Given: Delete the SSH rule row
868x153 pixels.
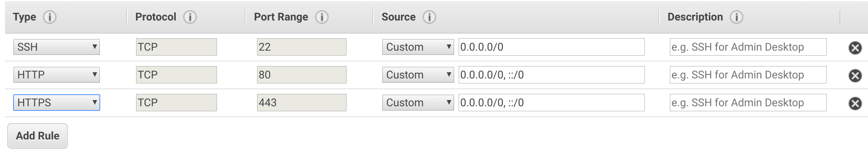Looking at the screenshot, I should point(855,48).
